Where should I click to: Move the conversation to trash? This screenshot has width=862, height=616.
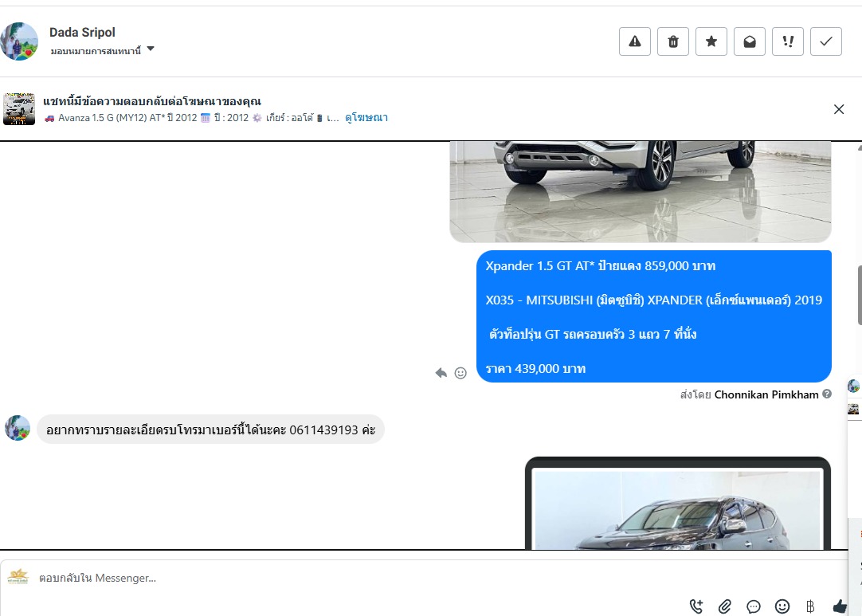673,41
